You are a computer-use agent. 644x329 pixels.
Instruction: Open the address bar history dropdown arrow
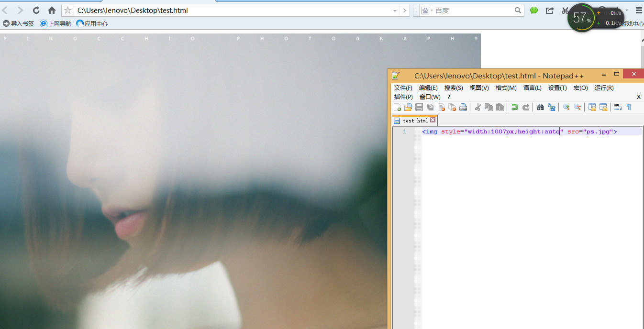[x=395, y=11]
